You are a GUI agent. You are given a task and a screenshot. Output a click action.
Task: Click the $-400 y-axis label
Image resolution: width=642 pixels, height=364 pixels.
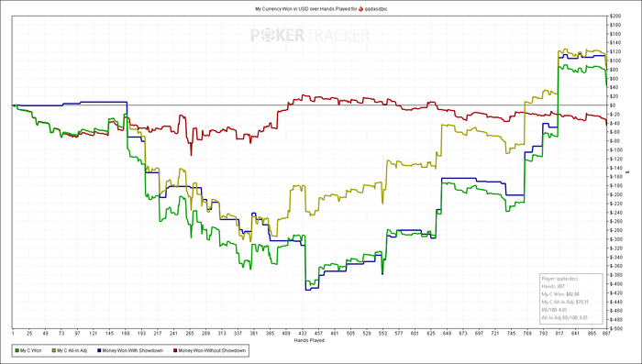616,284
